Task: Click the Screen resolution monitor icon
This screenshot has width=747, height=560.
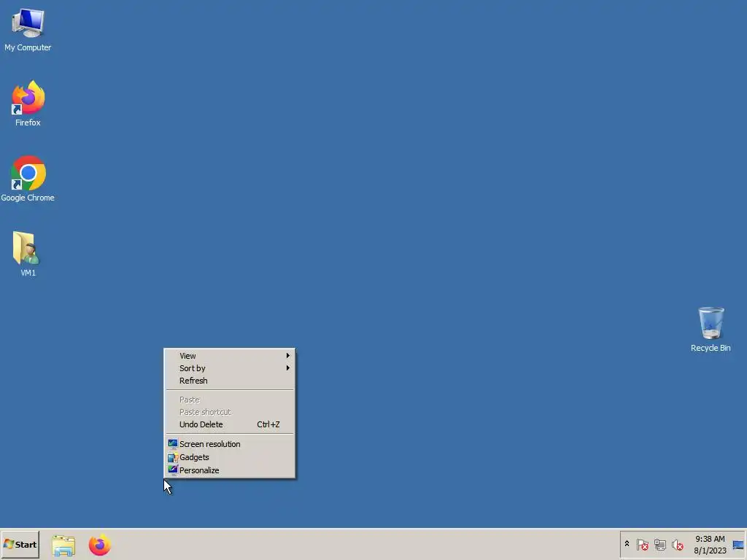Action: [172, 444]
